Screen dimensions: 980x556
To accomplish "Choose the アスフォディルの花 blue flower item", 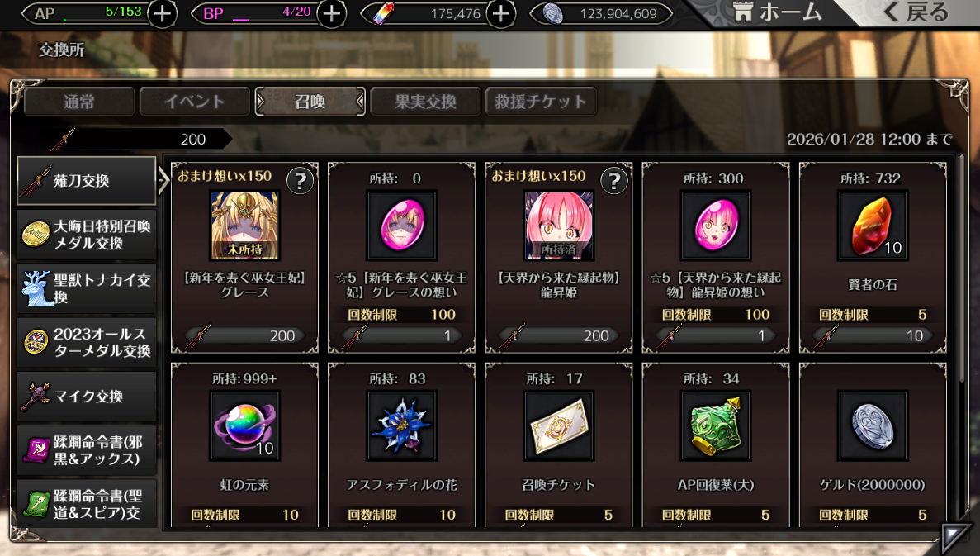I will point(401,426).
